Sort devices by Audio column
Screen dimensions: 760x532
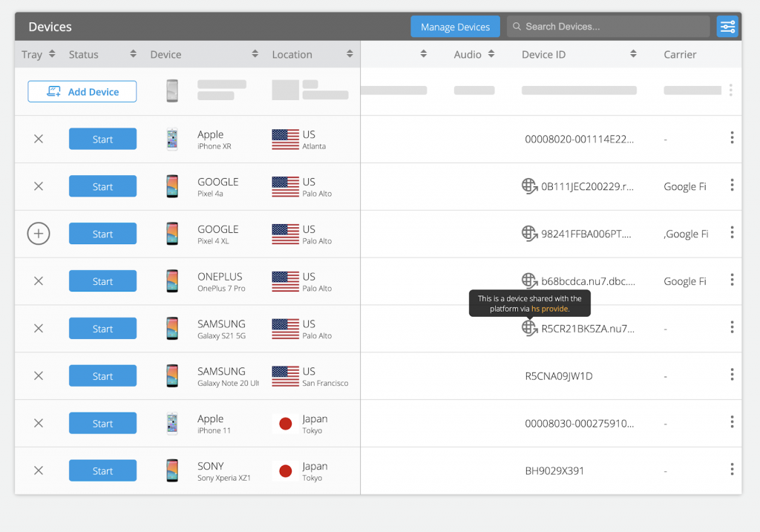click(491, 53)
